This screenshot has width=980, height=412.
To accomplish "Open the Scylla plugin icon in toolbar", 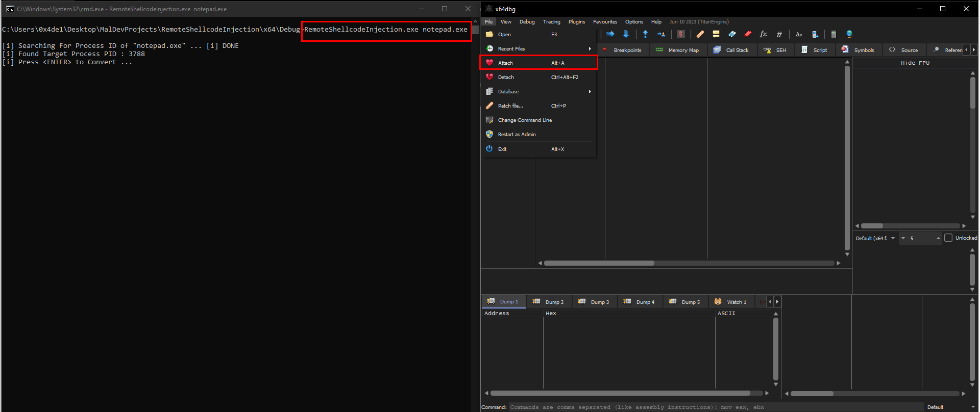I will pyautogui.click(x=681, y=34).
